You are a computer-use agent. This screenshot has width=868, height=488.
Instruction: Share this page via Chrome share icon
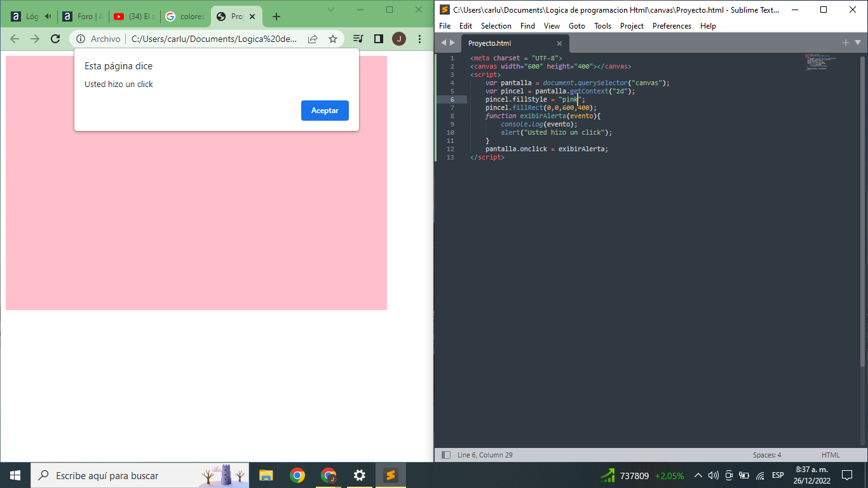[x=313, y=39]
